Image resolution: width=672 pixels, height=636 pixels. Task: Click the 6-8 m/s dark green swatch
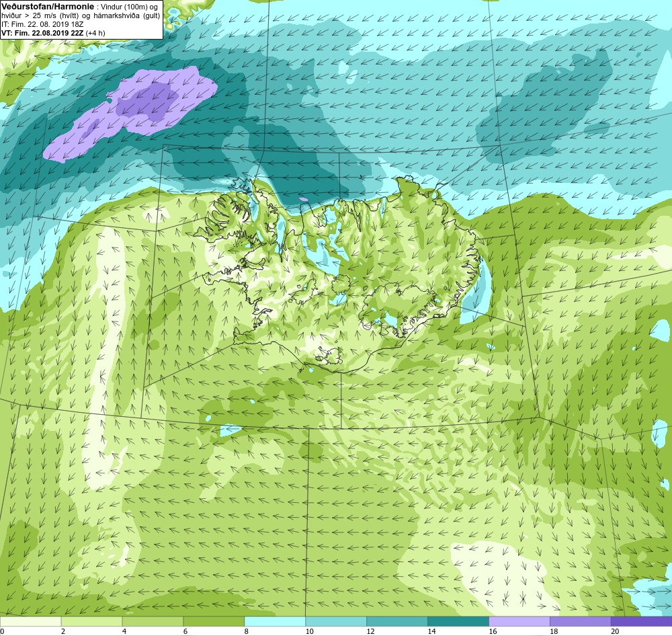coord(214,621)
